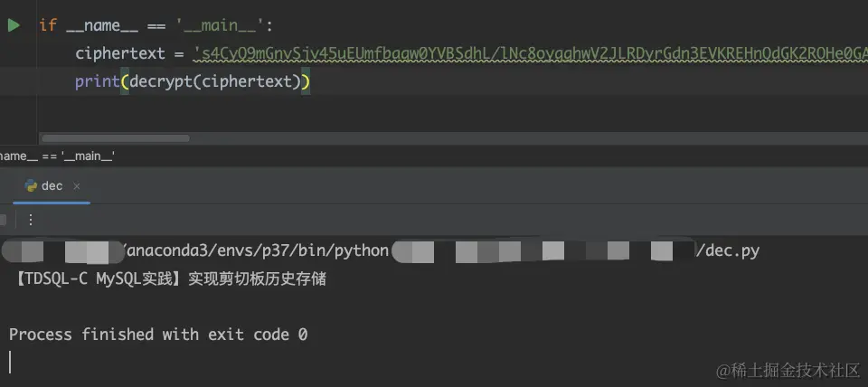868x387 pixels.
Task: Click the print(decrypt(ciphertext)) line
Action: tap(193, 82)
